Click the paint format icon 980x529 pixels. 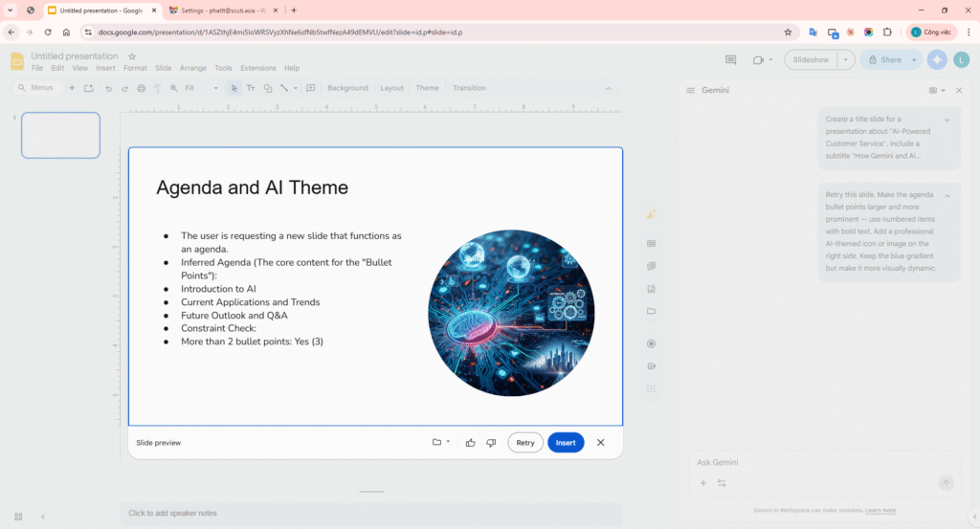point(158,88)
